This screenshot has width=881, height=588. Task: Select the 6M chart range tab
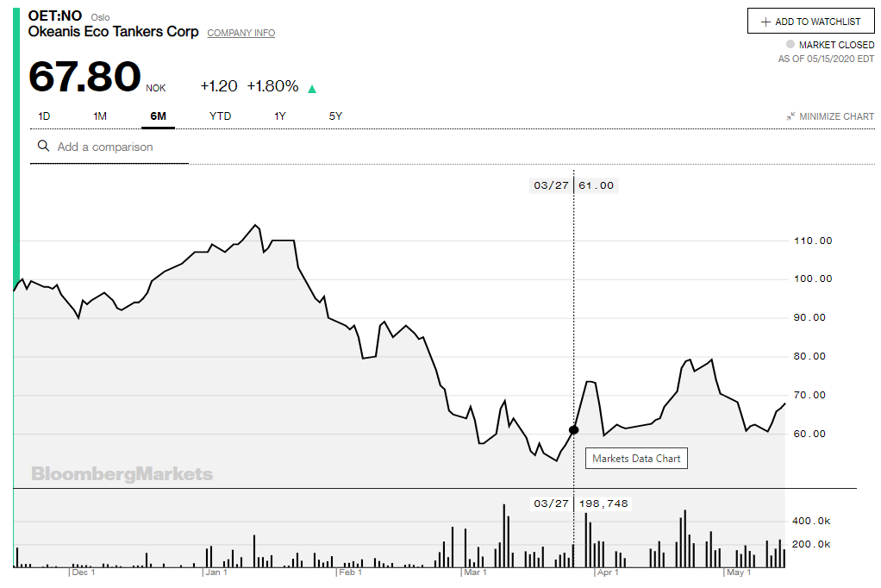(158, 116)
